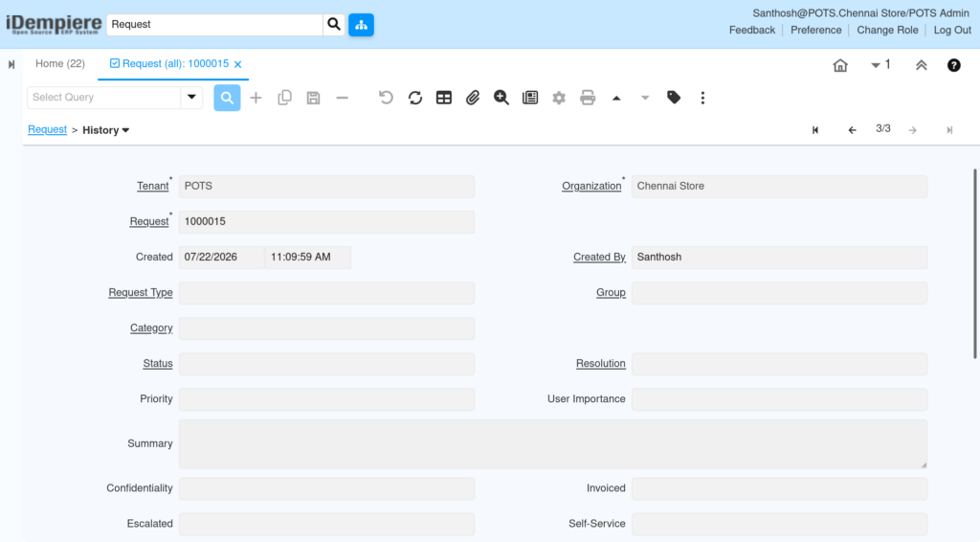Click the Process gear icon
This screenshot has height=542, width=980.
pos(559,98)
